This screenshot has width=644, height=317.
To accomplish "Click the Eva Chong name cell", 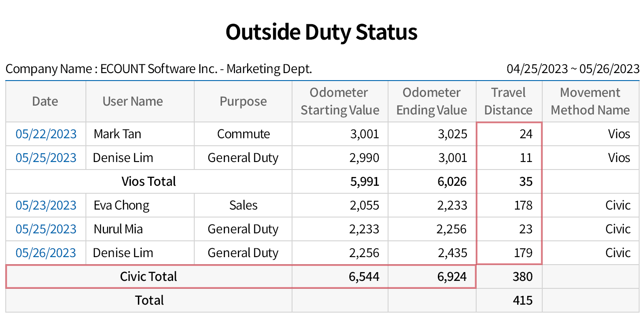I will click(122, 205).
